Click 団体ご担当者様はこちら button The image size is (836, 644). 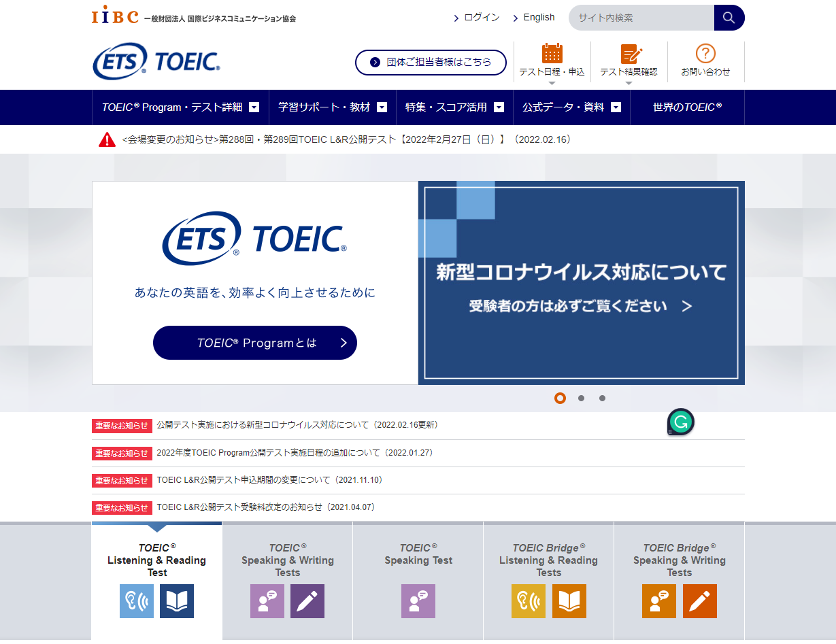coord(431,63)
